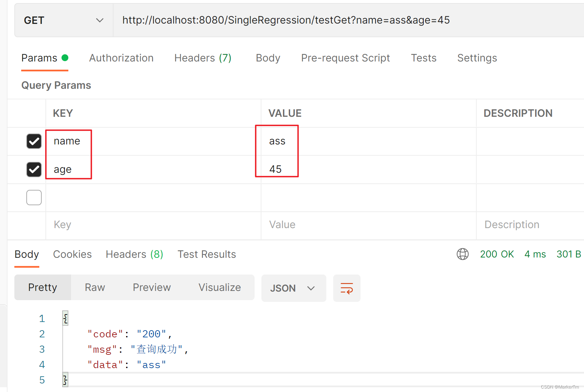584x392 pixels.
Task: Select the Pretty view button
Action: coord(43,288)
